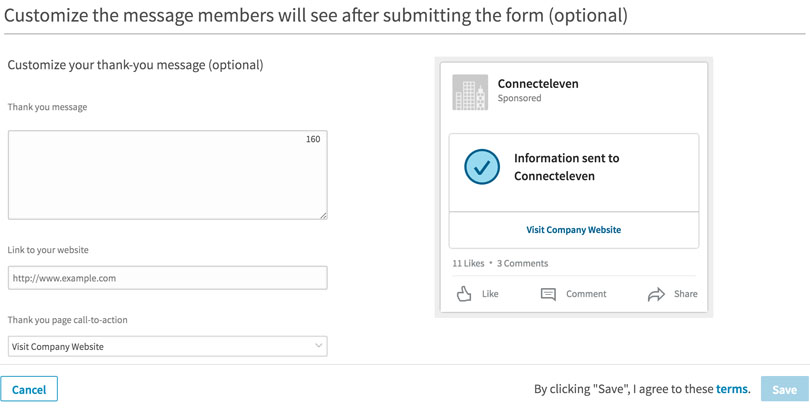Click the Connecteleven company name in preview
Viewport: 810px width, 408px height.
[538, 84]
